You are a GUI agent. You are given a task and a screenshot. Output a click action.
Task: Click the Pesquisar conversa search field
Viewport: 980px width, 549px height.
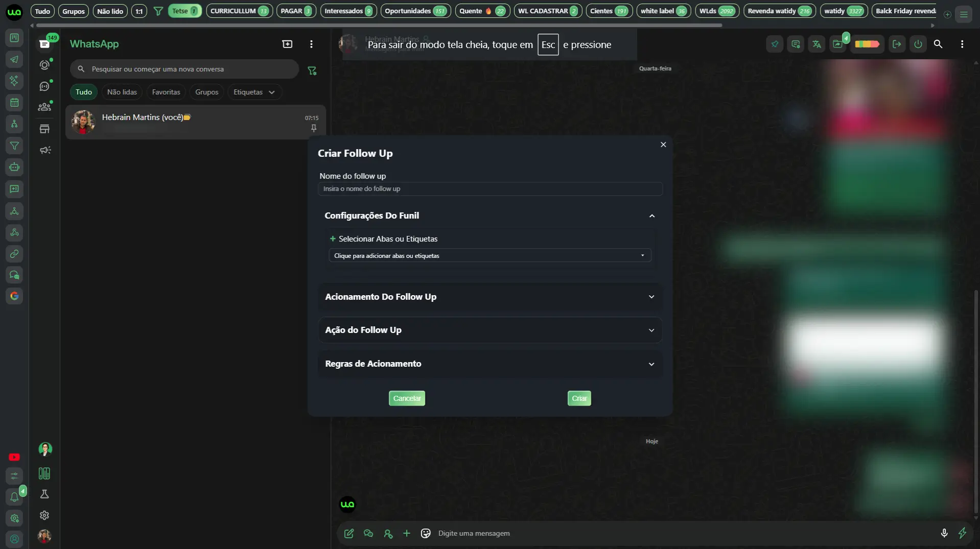(x=184, y=69)
